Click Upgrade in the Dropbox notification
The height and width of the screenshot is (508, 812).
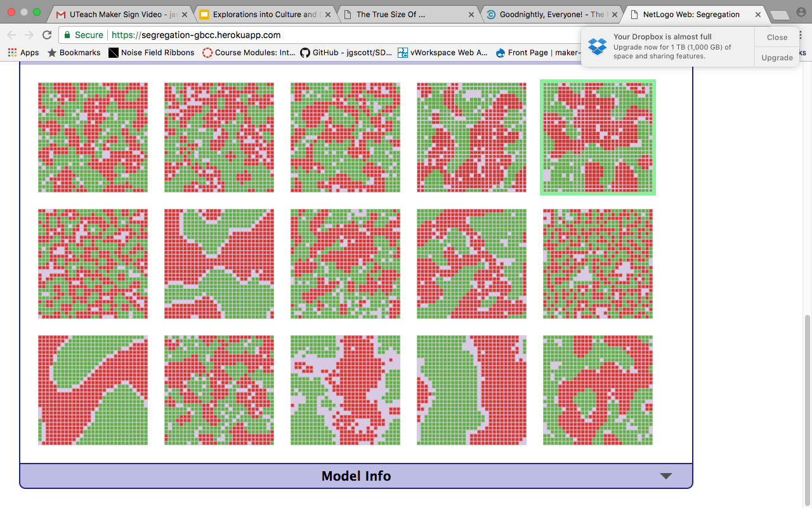pyautogui.click(x=776, y=57)
